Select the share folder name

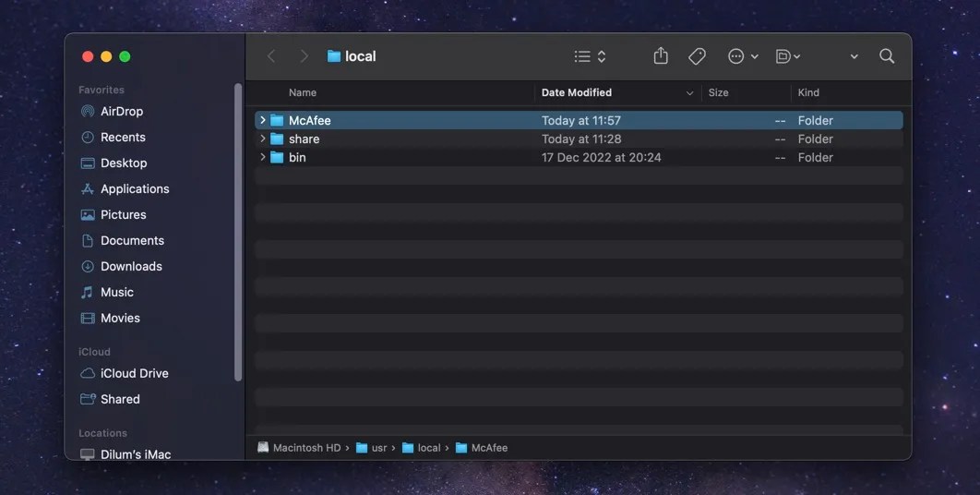click(304, 139)
